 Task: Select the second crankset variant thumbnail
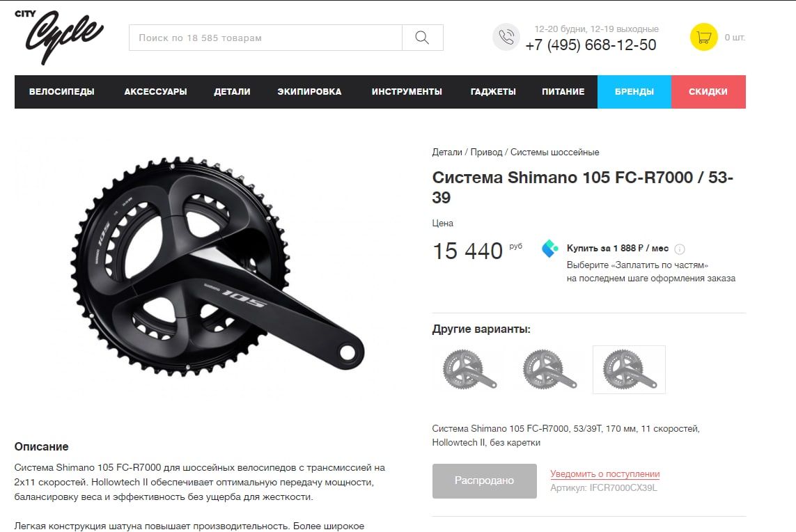[549, 370]
